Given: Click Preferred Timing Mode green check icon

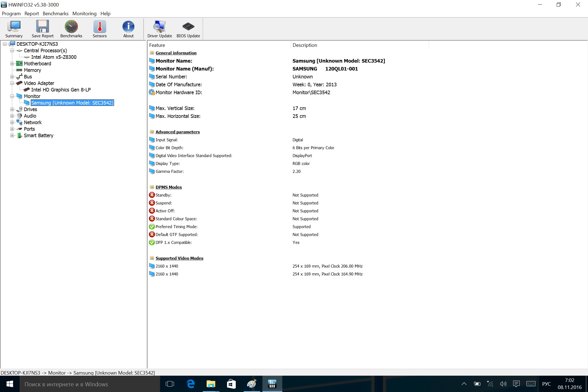Looking at the screenshot, I should [152, 226].
